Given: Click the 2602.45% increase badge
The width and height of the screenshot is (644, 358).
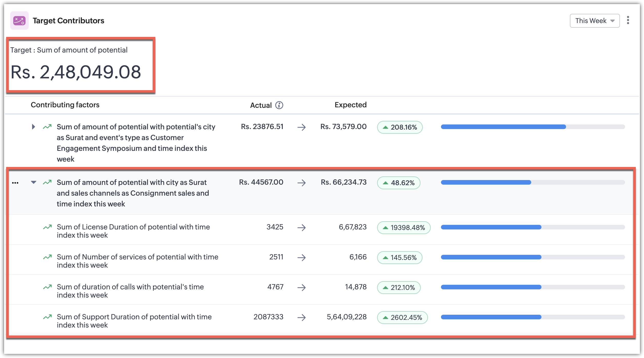Looking at the screenshot, I should [402, 318].
